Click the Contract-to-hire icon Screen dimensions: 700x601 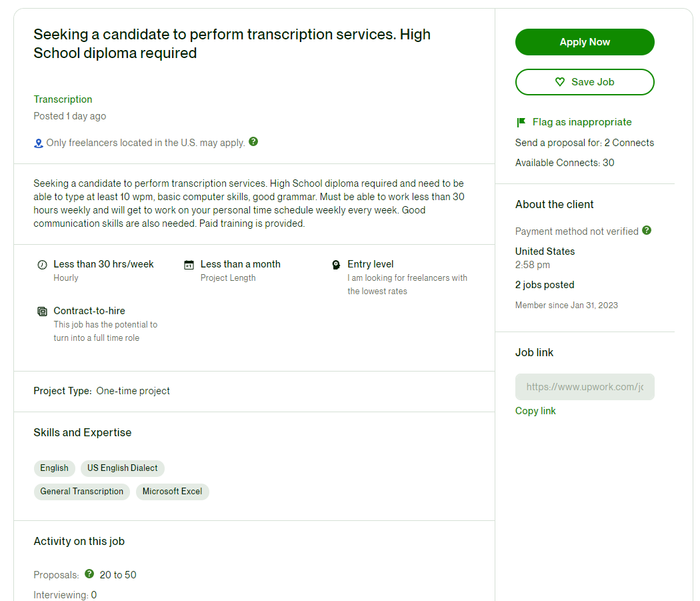tap(42, 312)
